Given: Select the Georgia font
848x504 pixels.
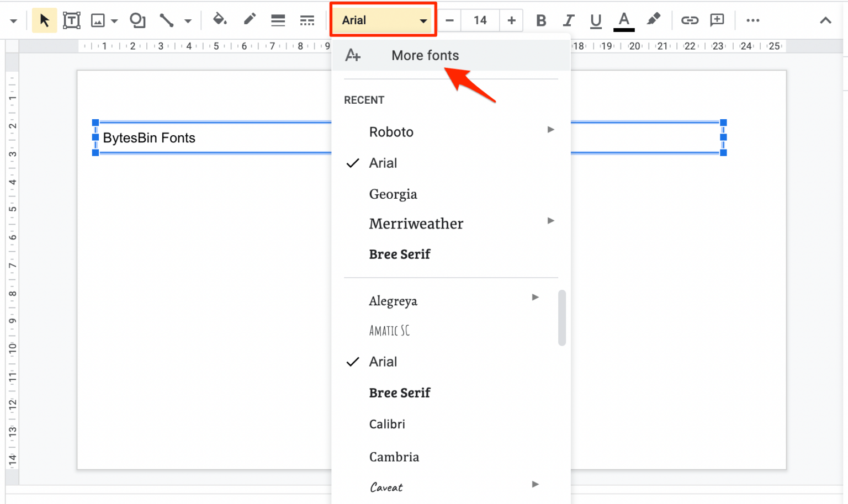Looking at the screenshot, I should click(393, 194).
